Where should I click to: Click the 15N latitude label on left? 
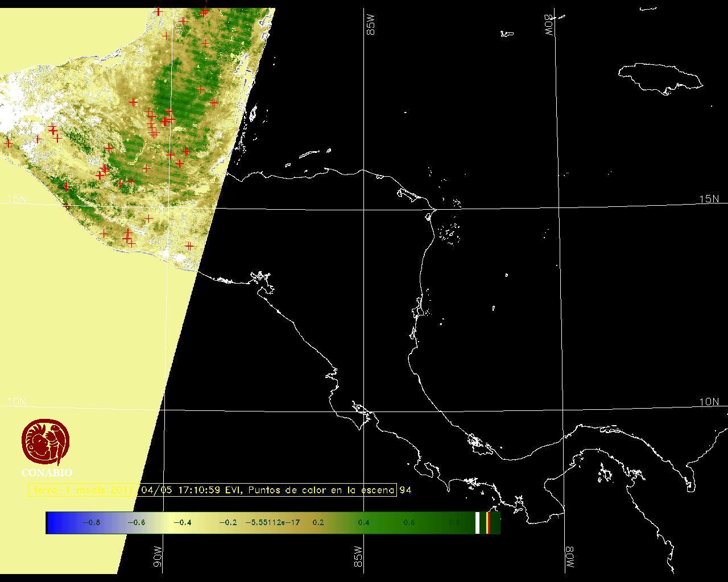(x=17, y=199)
